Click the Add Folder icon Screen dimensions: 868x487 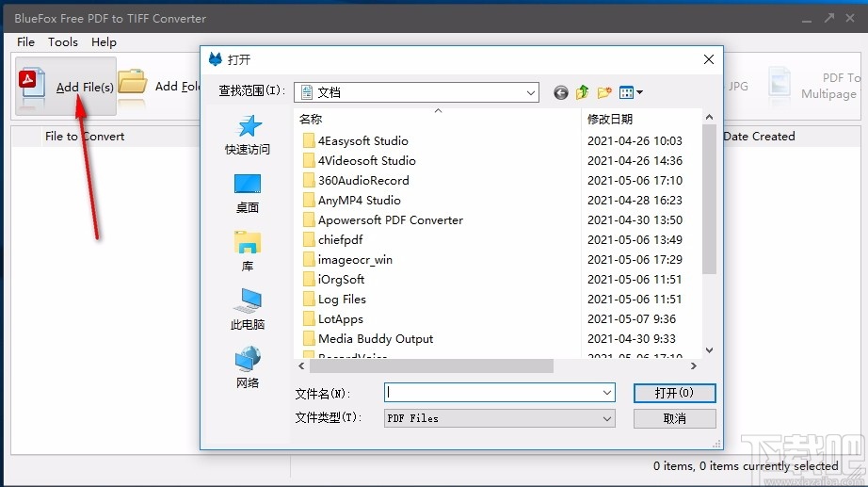click(133, 81)
